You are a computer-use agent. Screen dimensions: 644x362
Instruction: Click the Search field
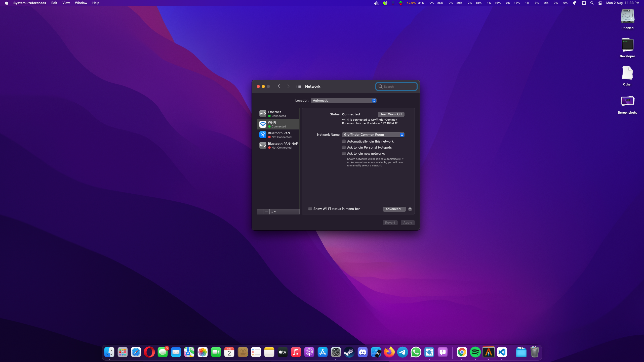399,87
